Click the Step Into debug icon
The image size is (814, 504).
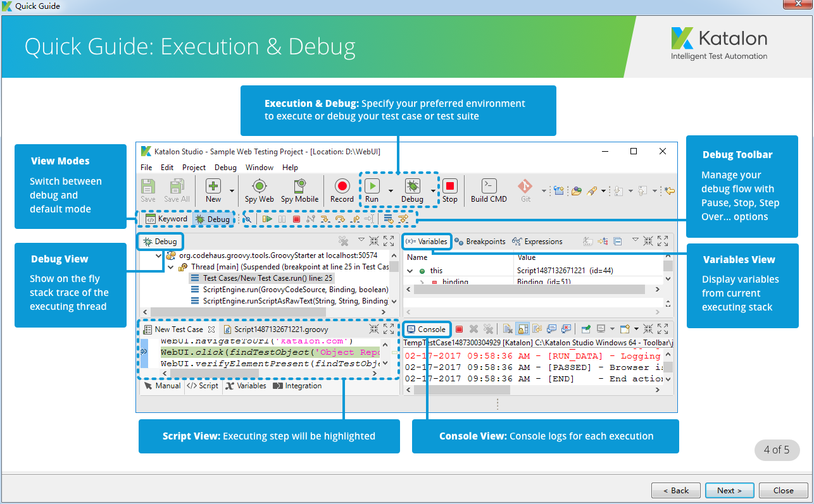[x=325, y=219]
